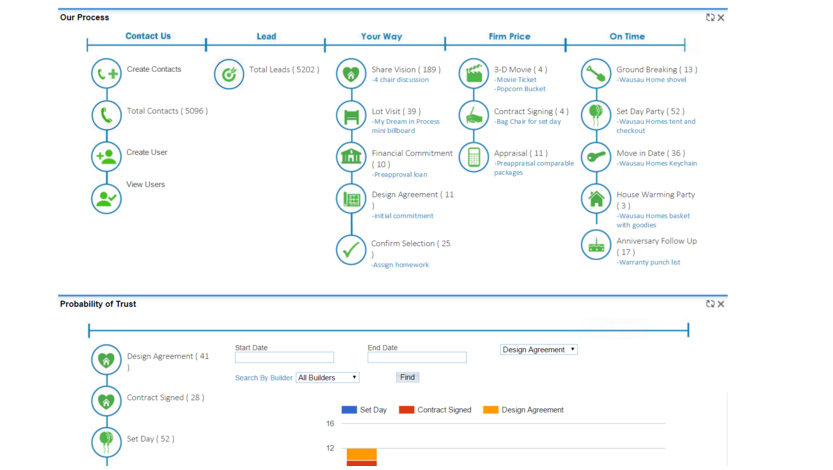This screenshot has height=470, width=833.
Task: Click the Find button
Action: tap(407, 377)
